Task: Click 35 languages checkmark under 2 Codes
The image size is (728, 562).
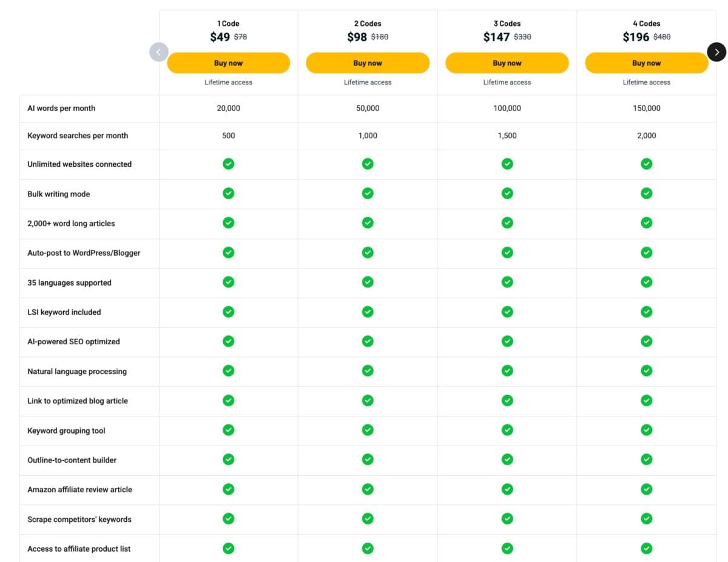Action: 368,282
